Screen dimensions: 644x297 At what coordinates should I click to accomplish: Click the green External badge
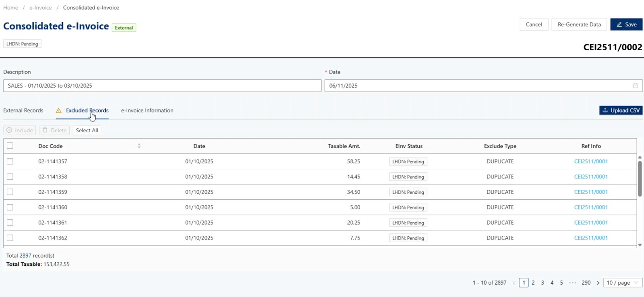(x=124, y=28)
